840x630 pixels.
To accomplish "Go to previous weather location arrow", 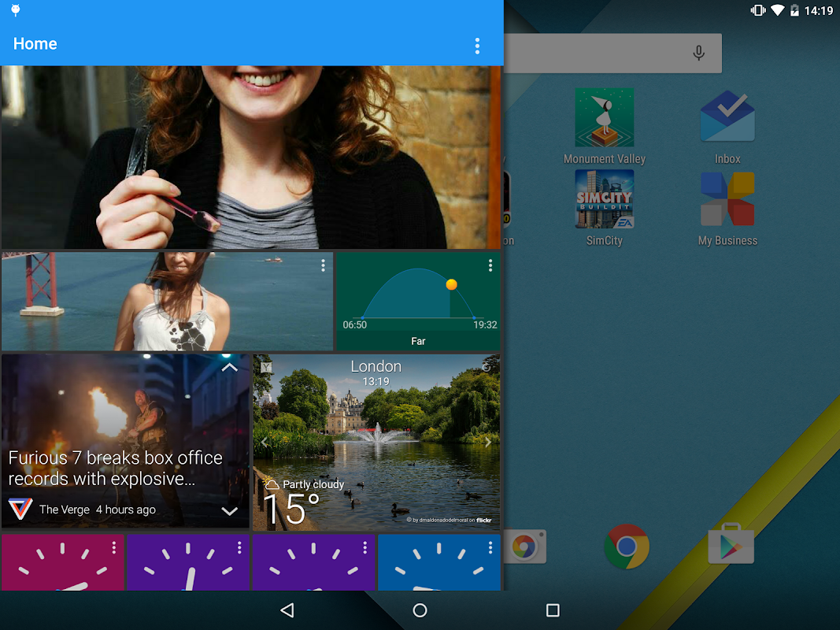I will (264, 442).
